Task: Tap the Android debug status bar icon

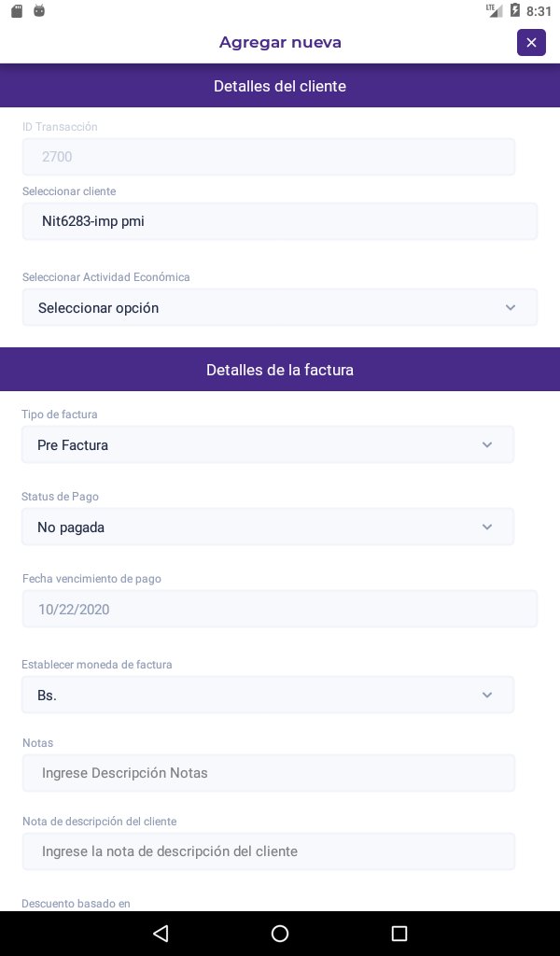Action: point(38,11)
